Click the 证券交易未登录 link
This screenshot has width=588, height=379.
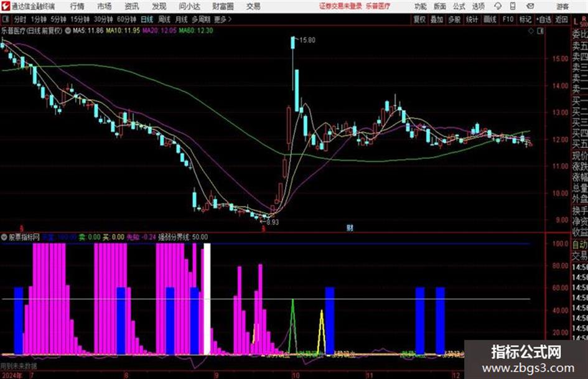(340, 6)
